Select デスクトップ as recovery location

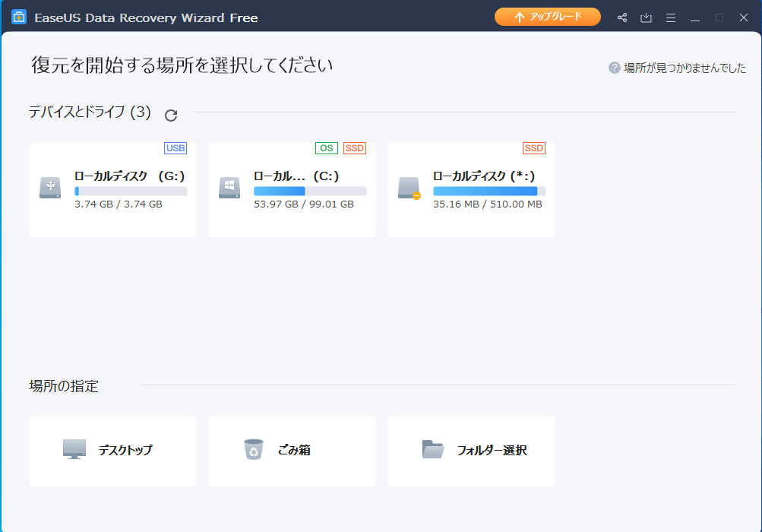112,450
